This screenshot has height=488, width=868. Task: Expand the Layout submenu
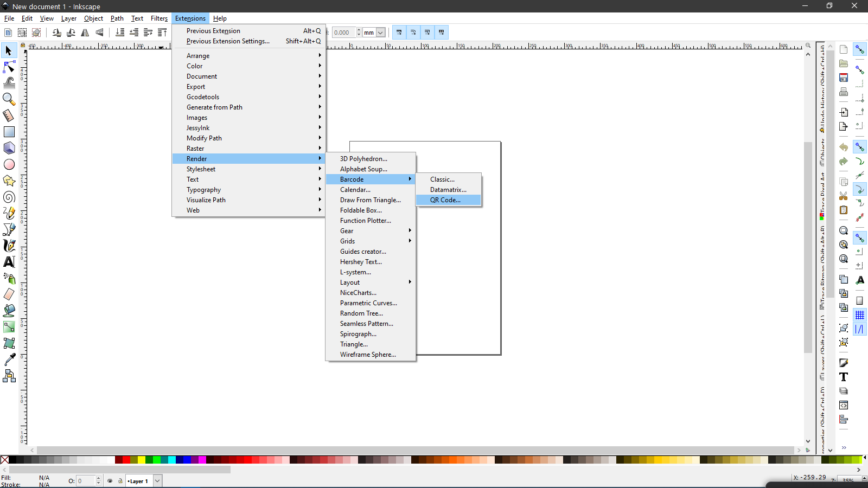click(371, 282)
